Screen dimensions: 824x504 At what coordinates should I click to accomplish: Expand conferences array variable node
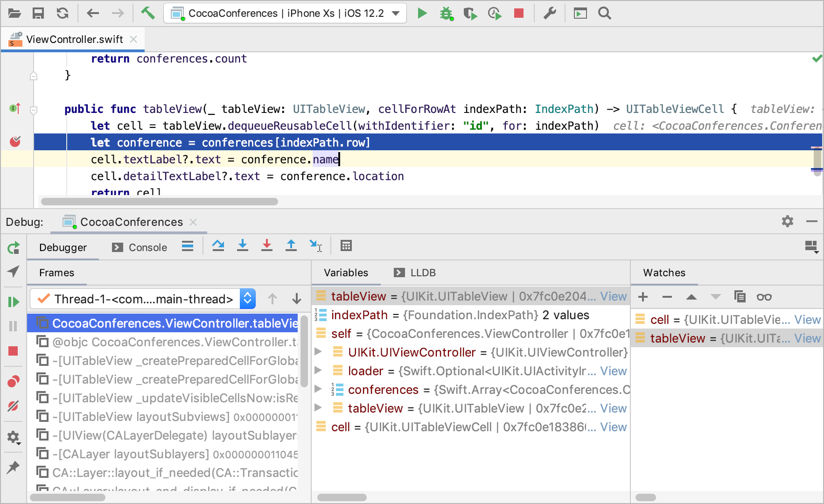[x=319, y=389]
